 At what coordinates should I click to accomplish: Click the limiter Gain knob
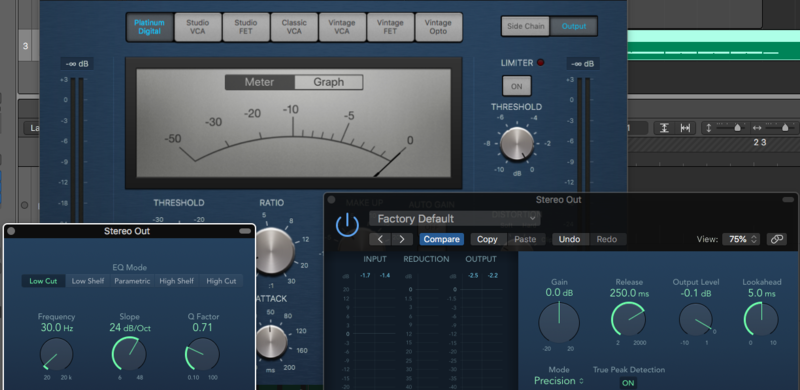click(x=559, y=322)
